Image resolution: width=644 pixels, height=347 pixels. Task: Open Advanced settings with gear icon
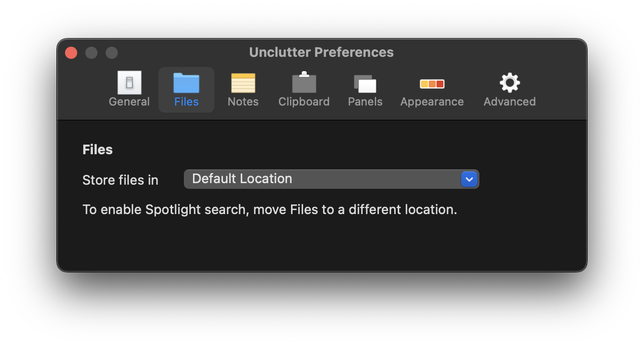[509, 90]
